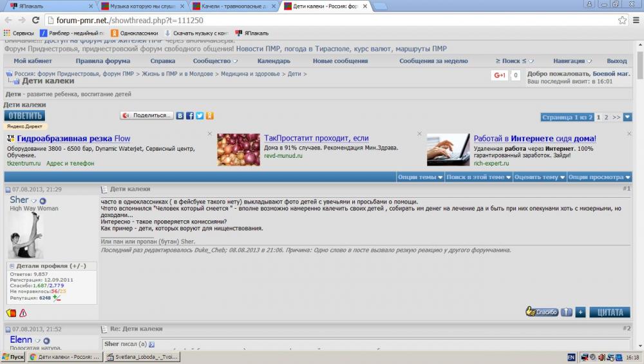The width and height of the screenshot is (644, 364).
Task: Click Sher's online status indicator
Action: click(x=43, y=201)
